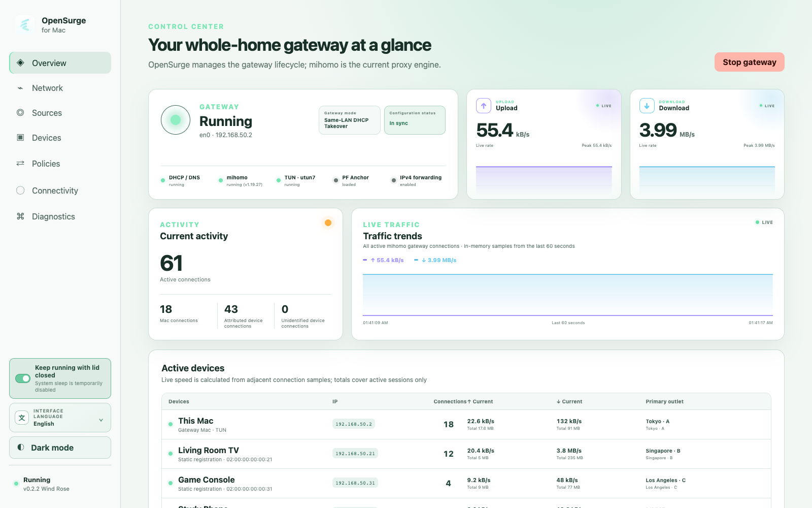Select the This Mac device name
The height and width of the screenshot is (508, 812).
tap(196, 421)
